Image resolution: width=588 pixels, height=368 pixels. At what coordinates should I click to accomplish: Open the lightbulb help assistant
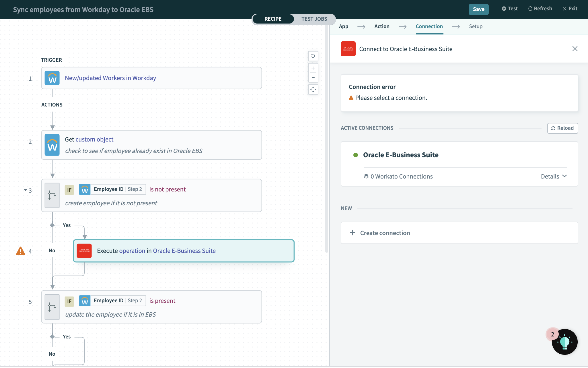point(564,342)
